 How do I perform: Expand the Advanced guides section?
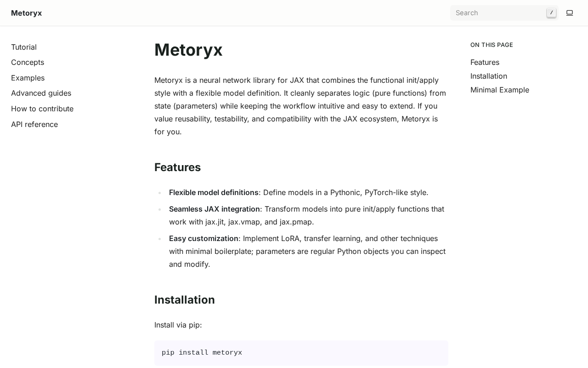41,93
